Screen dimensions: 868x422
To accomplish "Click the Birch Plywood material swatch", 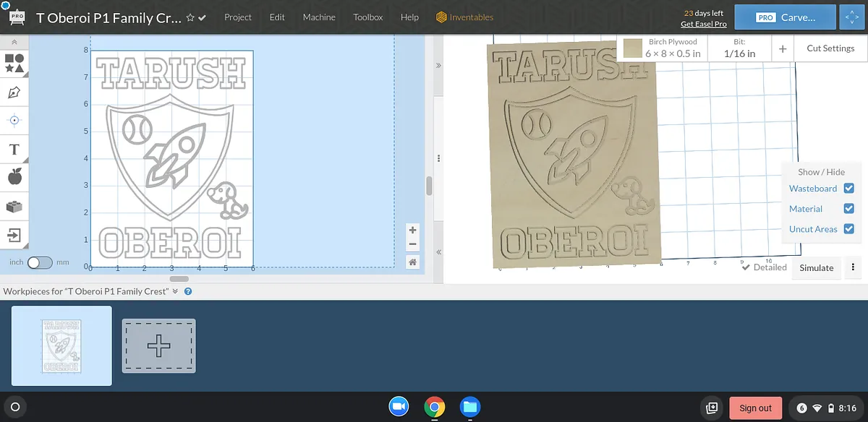I will coord(633,48).
